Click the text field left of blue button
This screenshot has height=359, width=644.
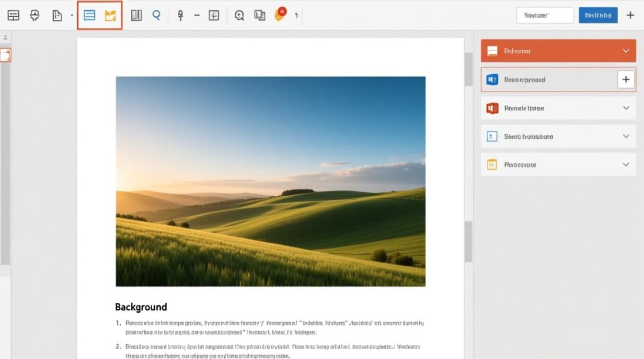click(x=545, y=15)
